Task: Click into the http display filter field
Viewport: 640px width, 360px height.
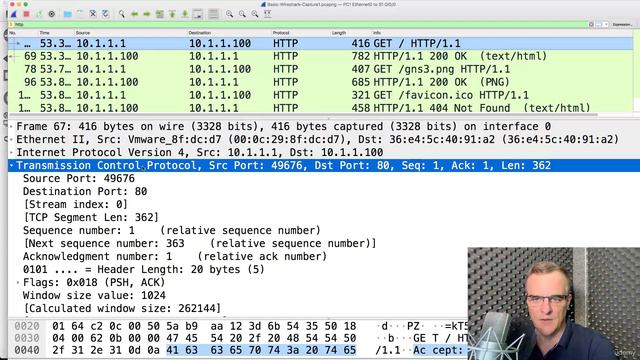Action: [x=300, y=24]
